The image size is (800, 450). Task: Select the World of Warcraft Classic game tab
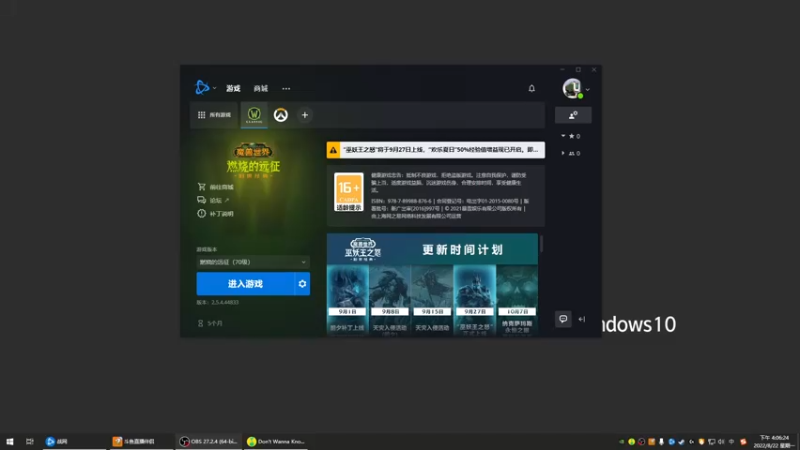[254, 115]
